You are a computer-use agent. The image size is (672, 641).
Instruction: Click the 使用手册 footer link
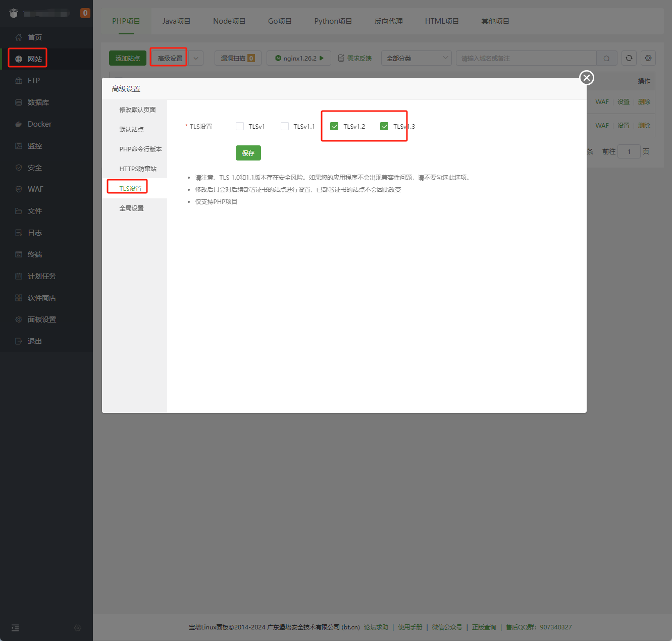(x=410, y=627)
